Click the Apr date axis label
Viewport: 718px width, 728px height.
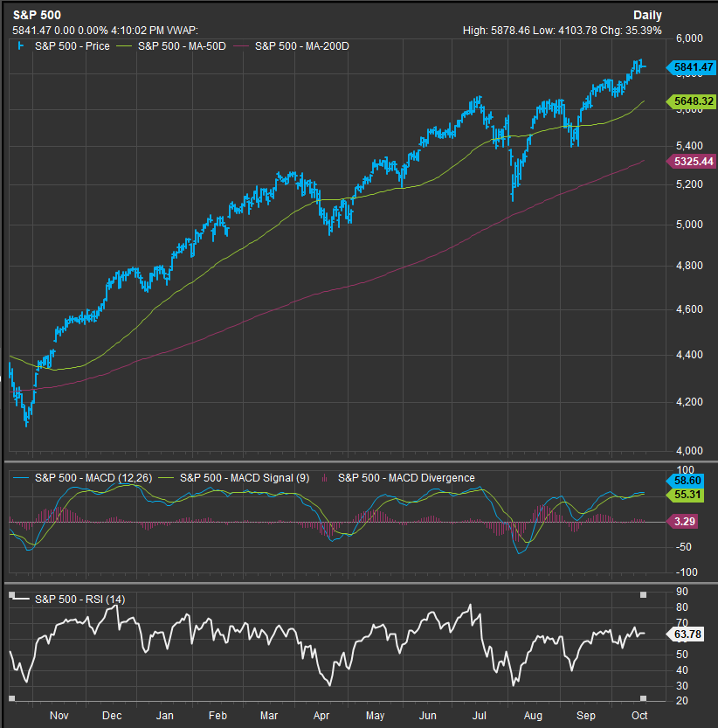[x=321, y=716]
